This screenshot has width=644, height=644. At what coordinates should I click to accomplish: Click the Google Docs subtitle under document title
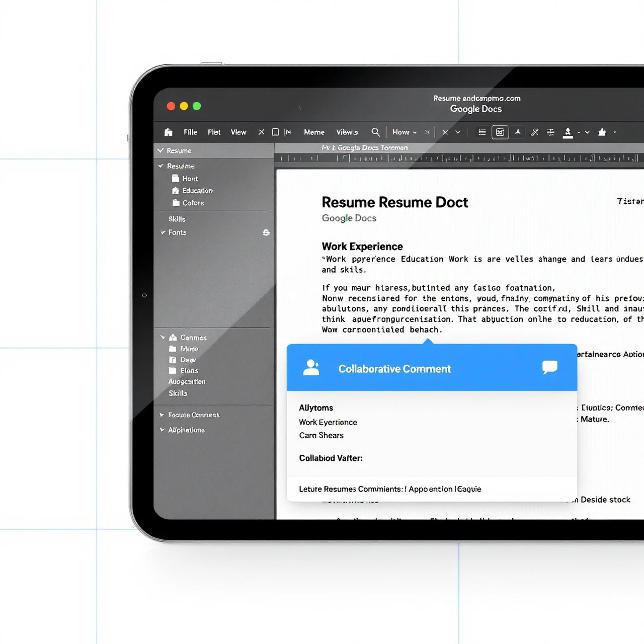click(349, 218)
